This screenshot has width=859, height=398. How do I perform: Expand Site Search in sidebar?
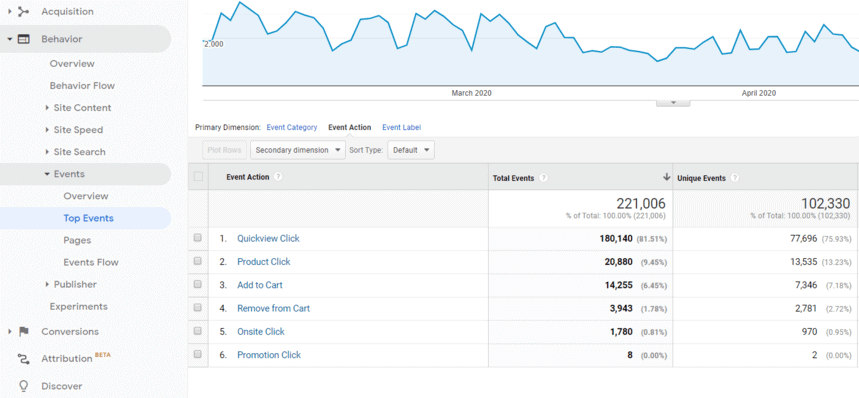48,152
